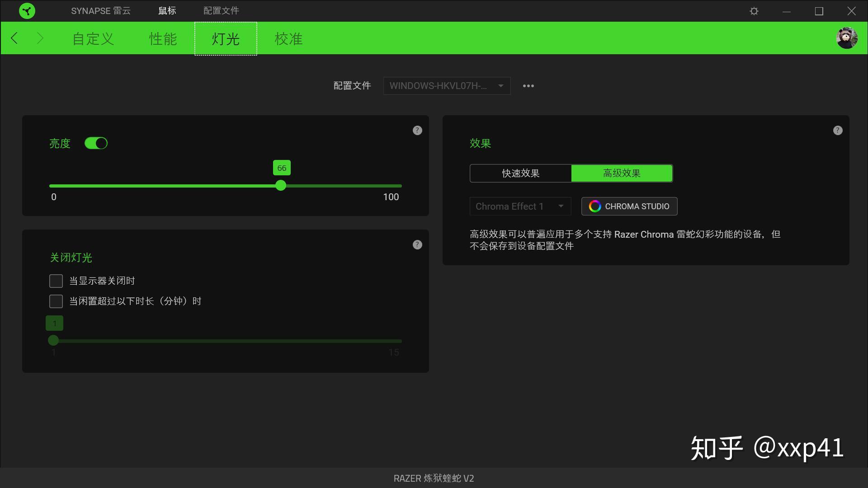Select the 高级效果 button
Screen dimensions: 868x488
coord(622,174)
